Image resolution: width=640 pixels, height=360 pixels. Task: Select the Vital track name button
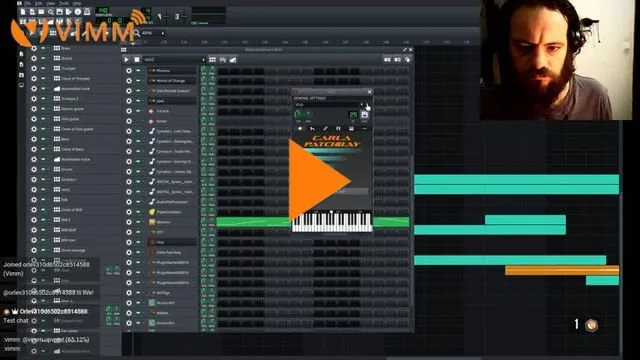click(x=172, y=242)
